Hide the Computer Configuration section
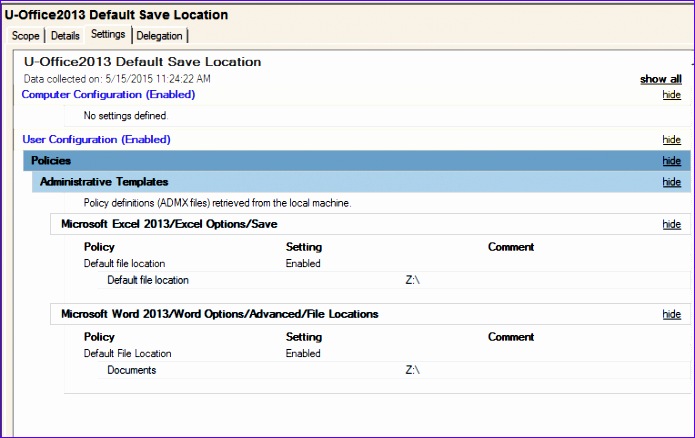The height and width of the screenshot is (438, 695). (x=672, y=94)
